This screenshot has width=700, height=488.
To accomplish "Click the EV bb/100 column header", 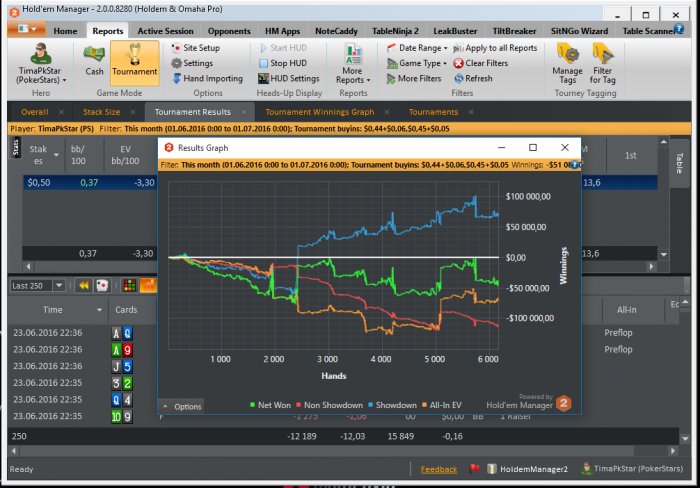I will (x=125, y=155).
